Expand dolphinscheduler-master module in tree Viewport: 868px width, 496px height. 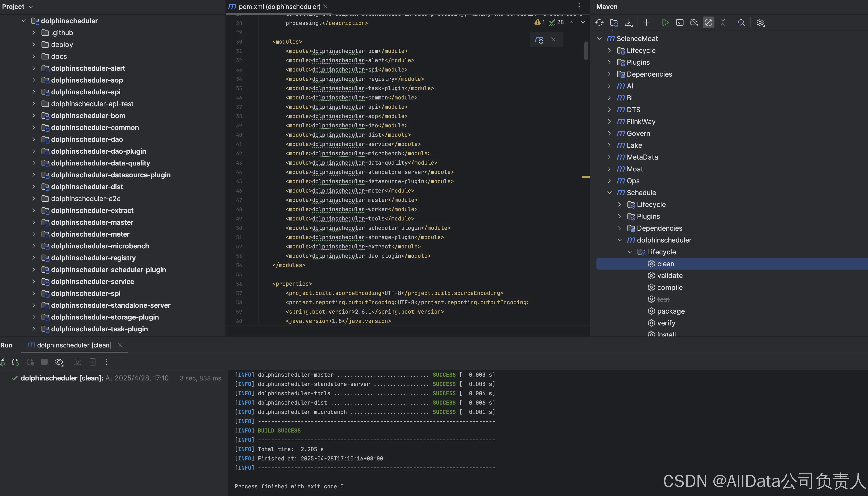(33, 222)
